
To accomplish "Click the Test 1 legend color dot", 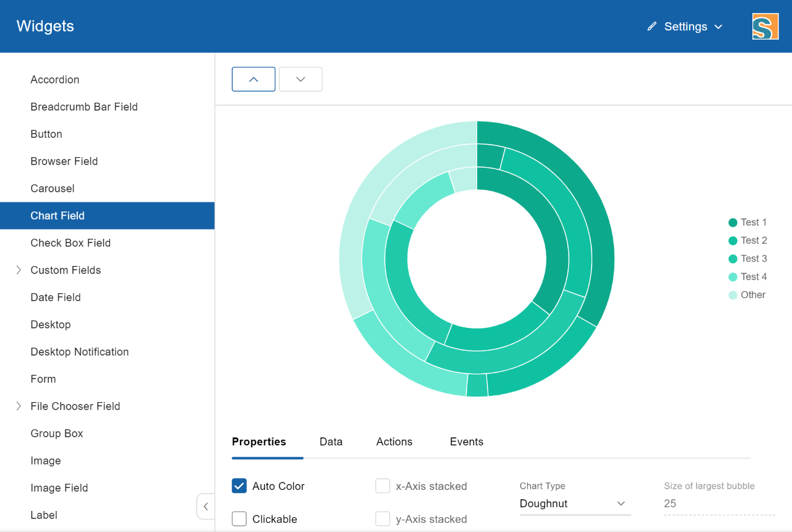I will [x=733, y=223].
